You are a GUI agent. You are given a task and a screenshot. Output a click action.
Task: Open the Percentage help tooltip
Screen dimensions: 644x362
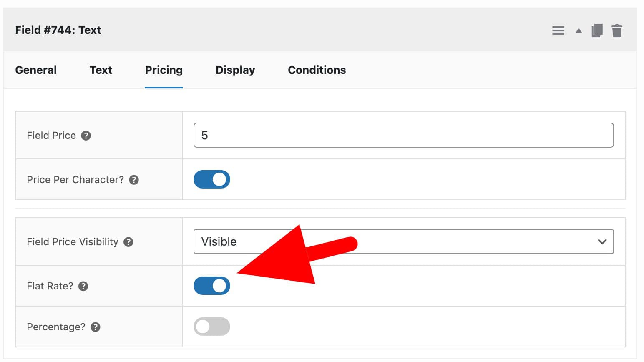[95, 327]
